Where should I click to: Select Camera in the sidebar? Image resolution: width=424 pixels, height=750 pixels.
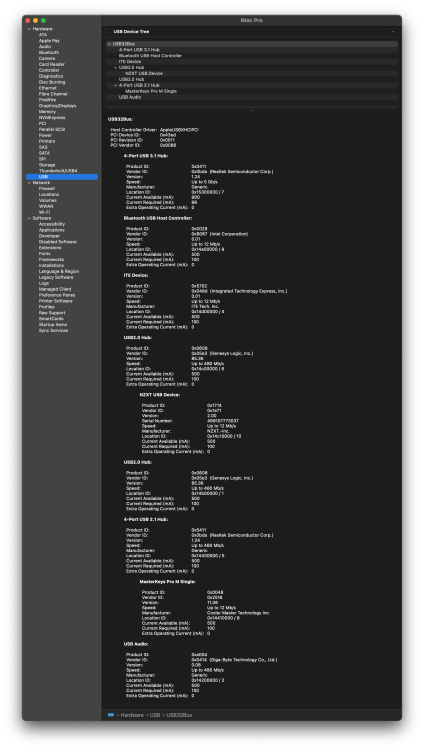pyautogui.click(x=47, y=58)
